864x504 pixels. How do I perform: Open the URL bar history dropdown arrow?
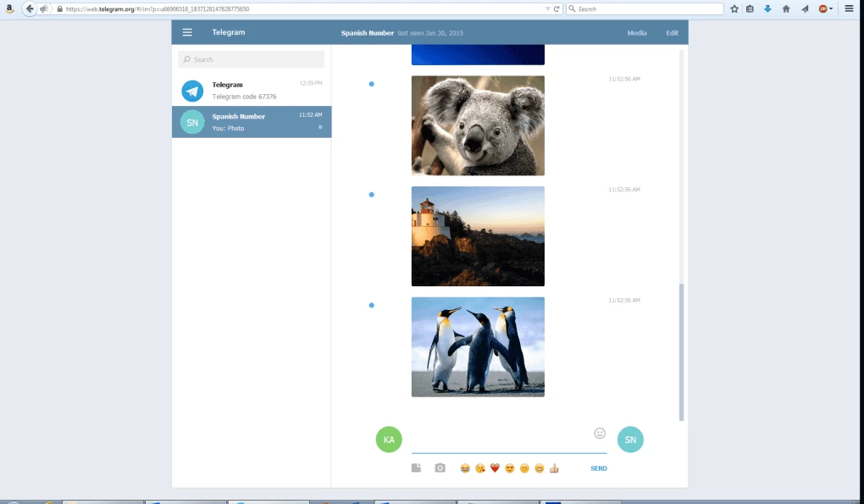547,8
